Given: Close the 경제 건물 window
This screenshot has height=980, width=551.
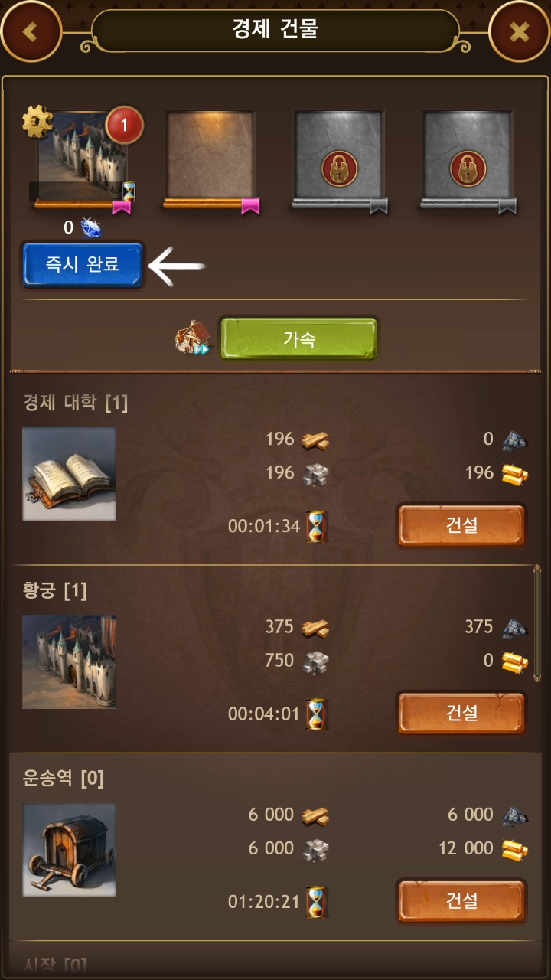Looking at the screenshot, I should (520, 31).
